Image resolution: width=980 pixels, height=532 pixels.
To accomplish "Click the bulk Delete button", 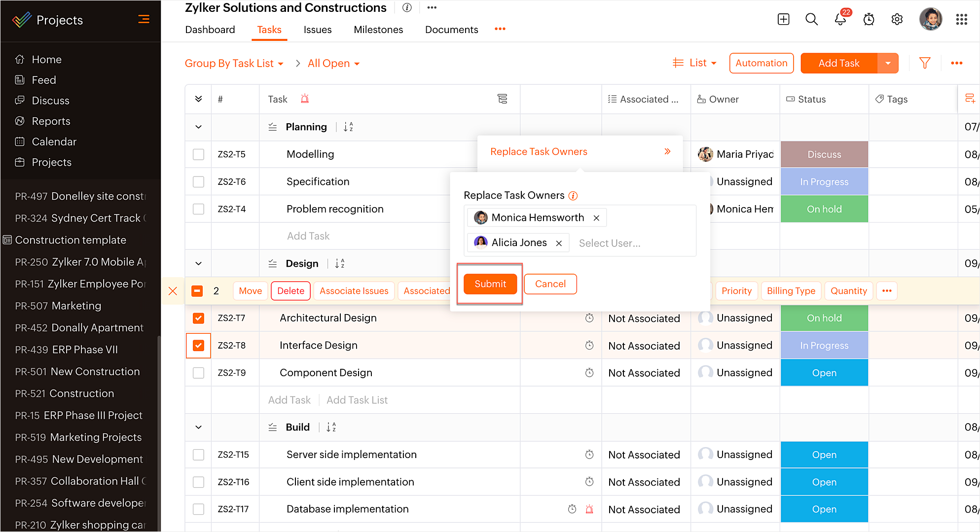I will (x=290, y=291).
